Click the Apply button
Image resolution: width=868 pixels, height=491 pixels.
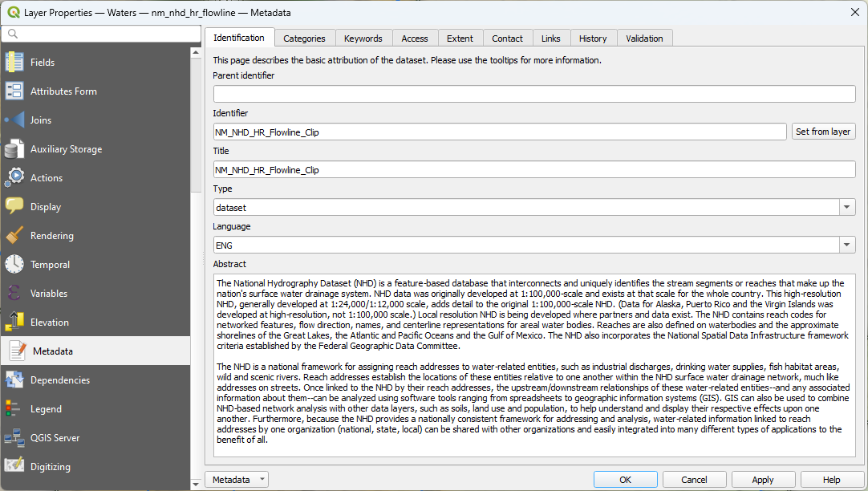click(763, 480)
